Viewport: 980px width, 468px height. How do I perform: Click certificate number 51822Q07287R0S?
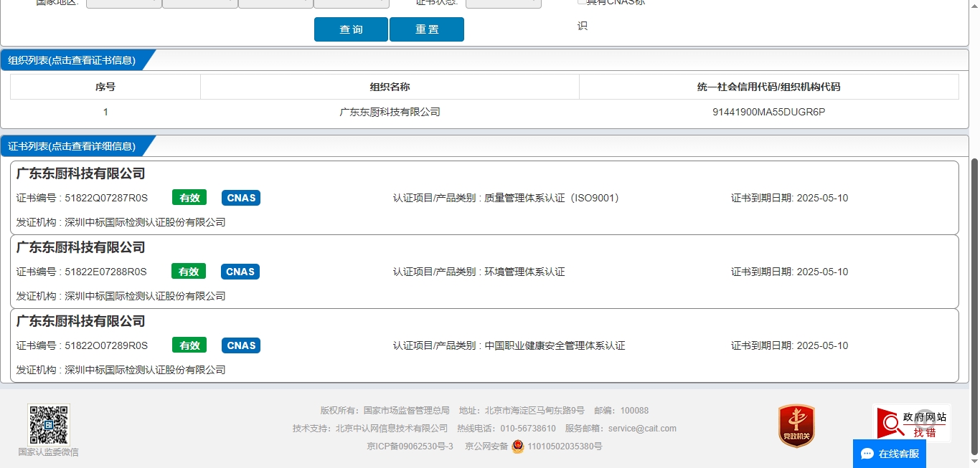click(x=106, y=198)
